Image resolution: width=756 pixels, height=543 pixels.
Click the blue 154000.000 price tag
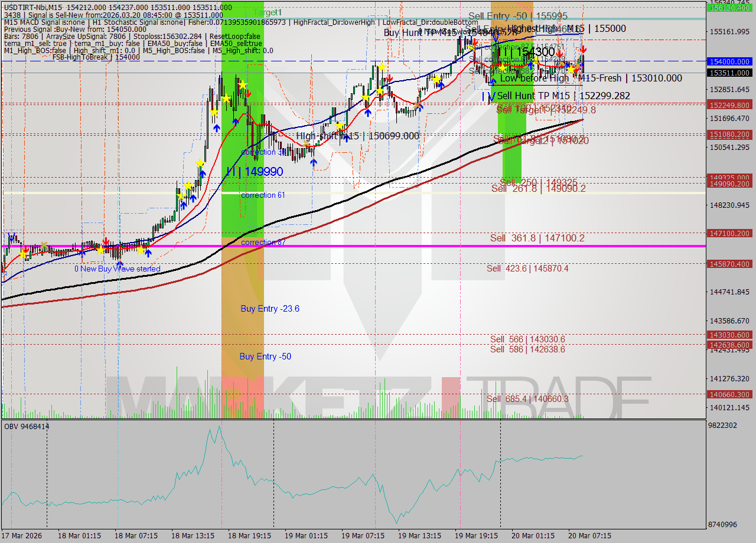(730, 61)
